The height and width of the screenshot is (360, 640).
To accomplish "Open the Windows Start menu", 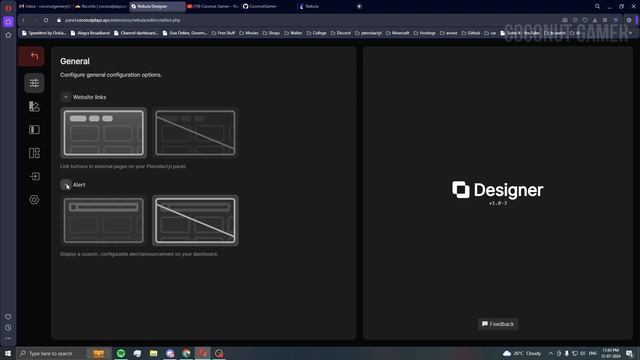I will click(8, 353).
